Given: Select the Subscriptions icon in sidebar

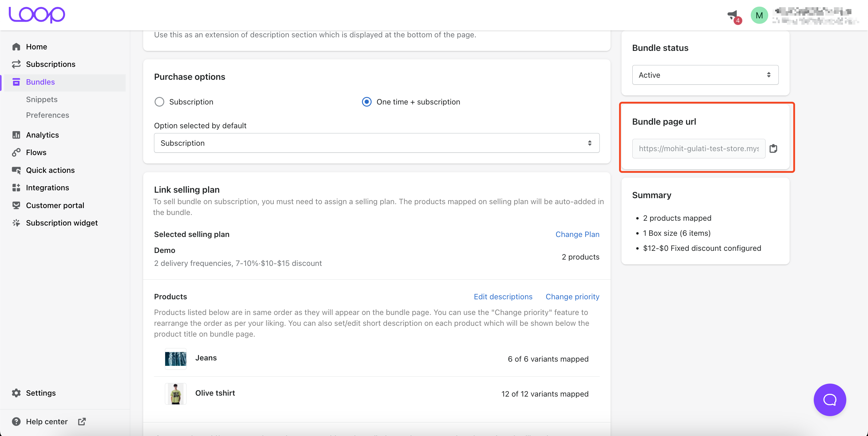Looking at the screenshot, I should pyautogui.click(x=16, y=64).
